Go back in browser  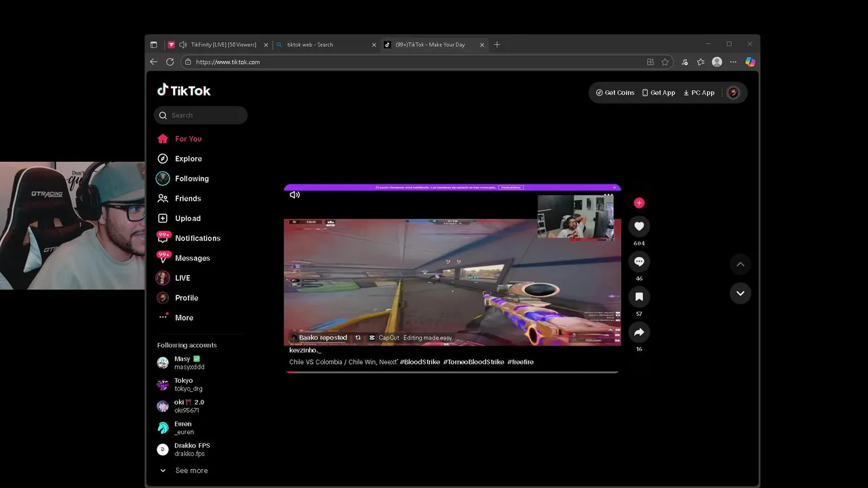point(154,62)
